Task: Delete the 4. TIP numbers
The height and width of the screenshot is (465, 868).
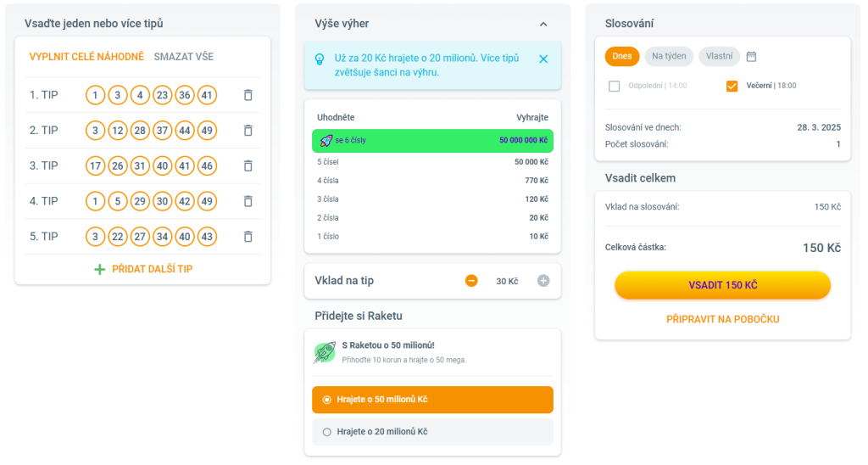Action: coord(248,201)
